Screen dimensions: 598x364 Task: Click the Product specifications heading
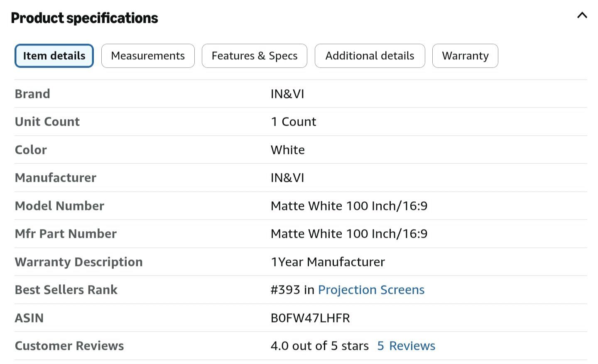tap(84, 18)
